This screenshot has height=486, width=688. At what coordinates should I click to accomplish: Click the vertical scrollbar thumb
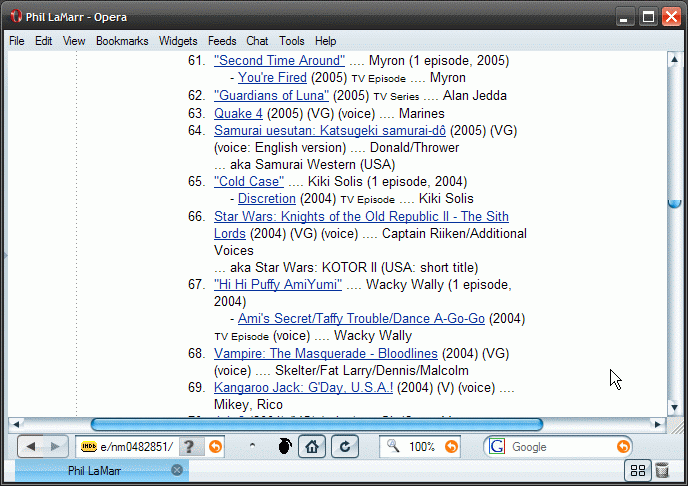pyautogui.click(x=674, y=203)
